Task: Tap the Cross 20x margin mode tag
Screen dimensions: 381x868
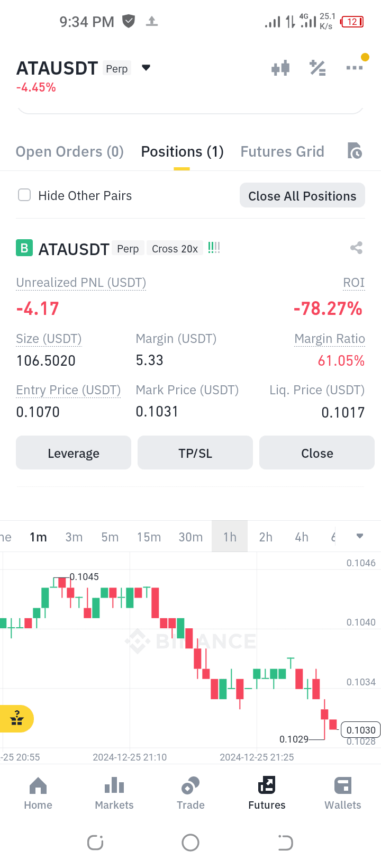Action: (175, 249)
